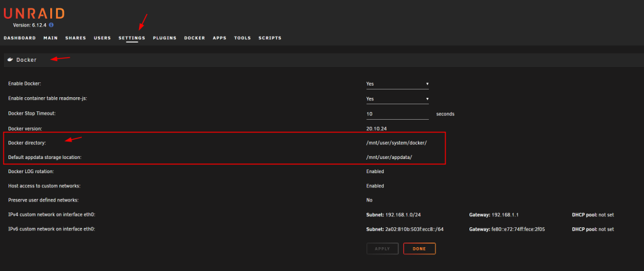Open the Plugins page

165,38
